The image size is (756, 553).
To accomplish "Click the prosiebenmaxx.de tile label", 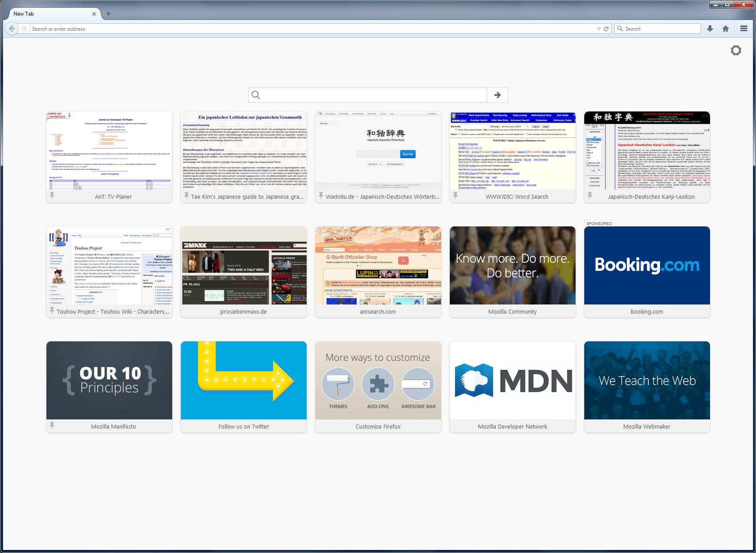I will [244, 312].
